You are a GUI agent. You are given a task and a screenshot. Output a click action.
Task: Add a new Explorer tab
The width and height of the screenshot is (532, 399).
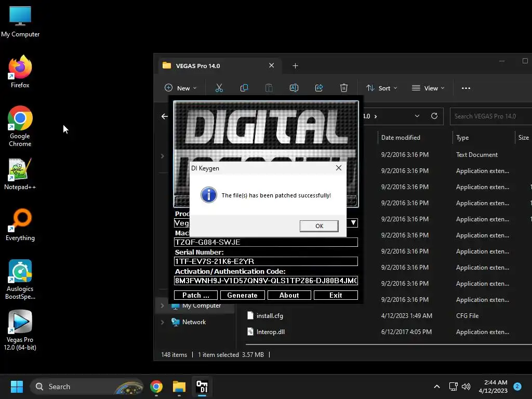[x=295, y=66]
